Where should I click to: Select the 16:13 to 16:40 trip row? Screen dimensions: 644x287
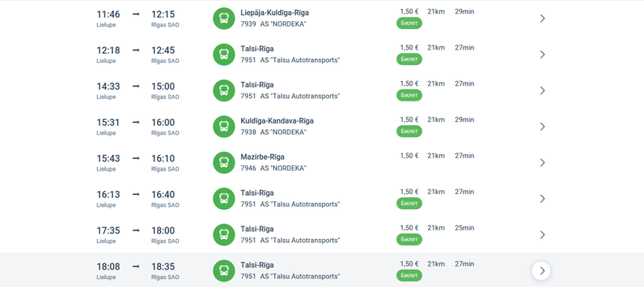pyautogui.click(x=322, y=199)
